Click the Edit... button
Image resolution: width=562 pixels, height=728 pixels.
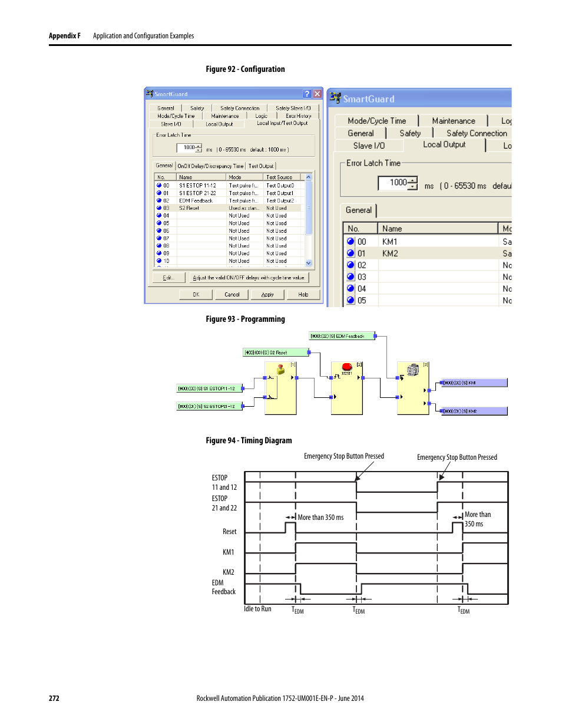click(x=168, y=278)
